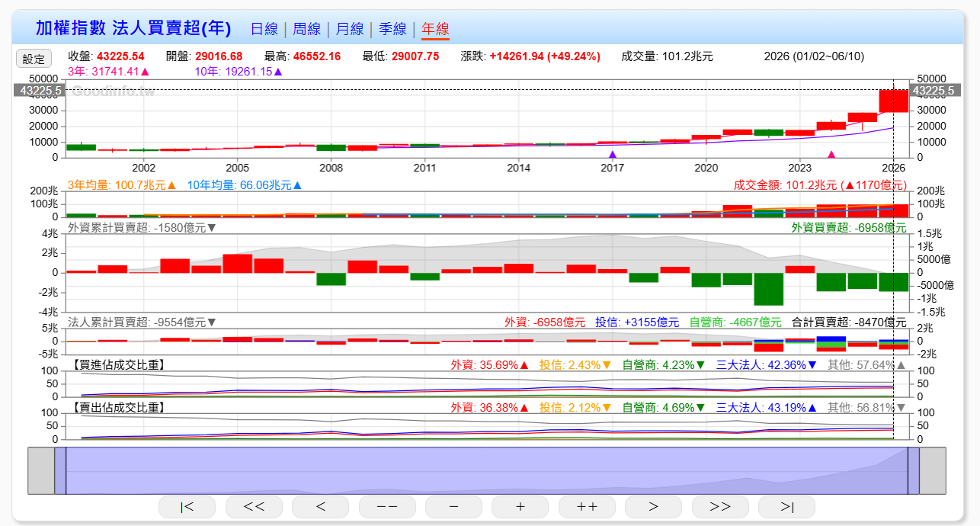The width and height of the screenshot is (980, 526).
Task: Click 其他 57.64% in buy ratio panel
Action: [867, 365]
